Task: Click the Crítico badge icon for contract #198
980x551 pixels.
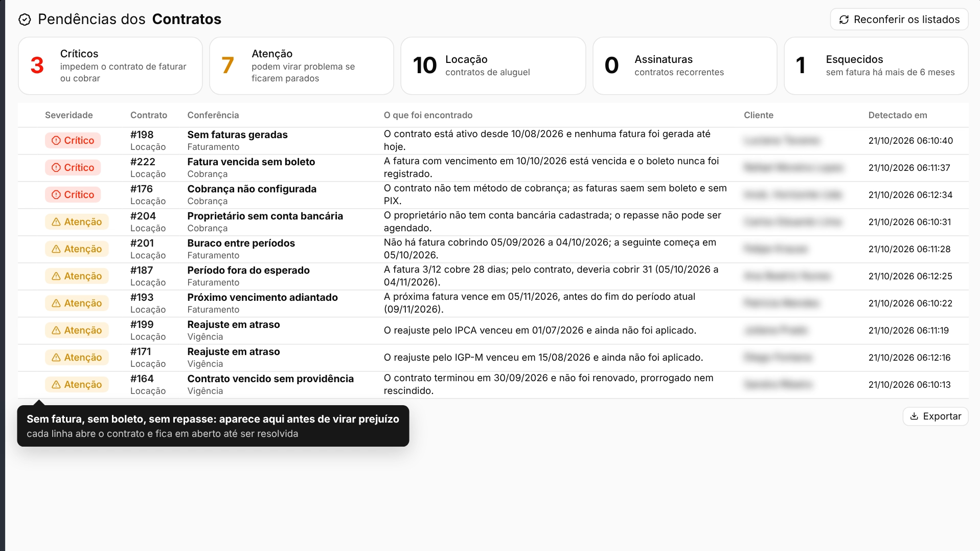Action: tap(56, 141)
